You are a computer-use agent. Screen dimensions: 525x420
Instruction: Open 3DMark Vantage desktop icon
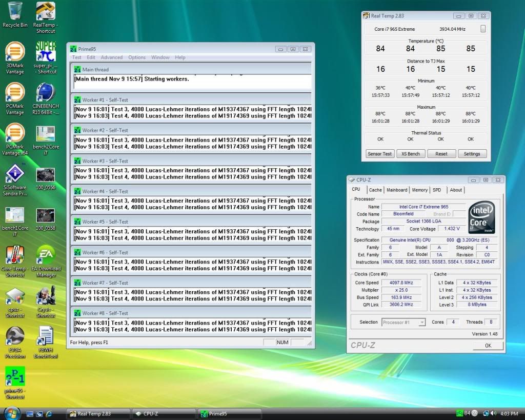[x=15, y=58]
